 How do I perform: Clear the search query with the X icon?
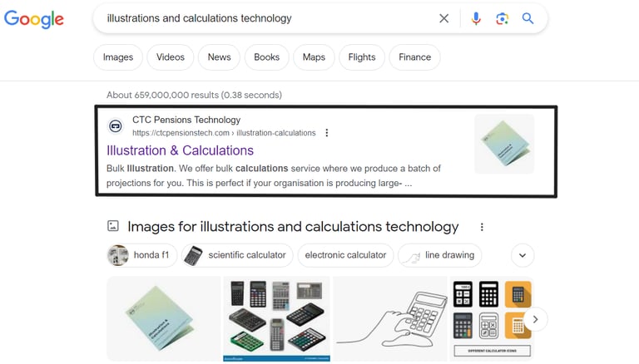[443, 18]
